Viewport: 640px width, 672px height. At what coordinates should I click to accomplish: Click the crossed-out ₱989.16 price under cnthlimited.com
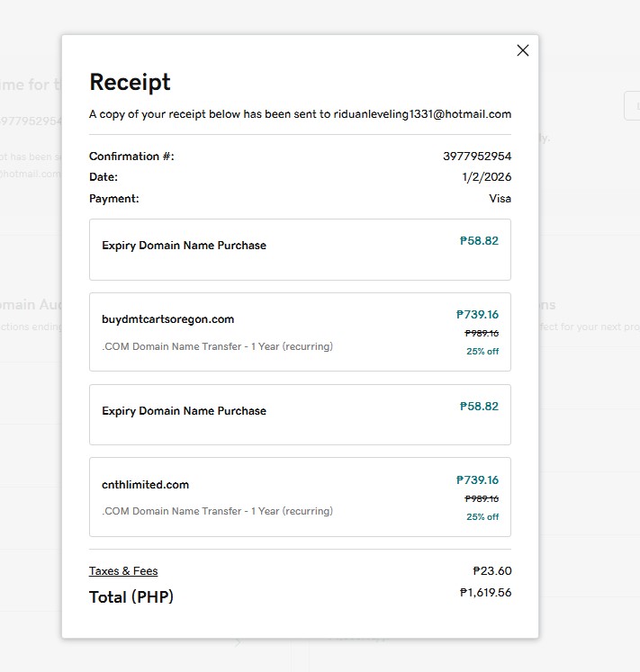pos(482,498)
